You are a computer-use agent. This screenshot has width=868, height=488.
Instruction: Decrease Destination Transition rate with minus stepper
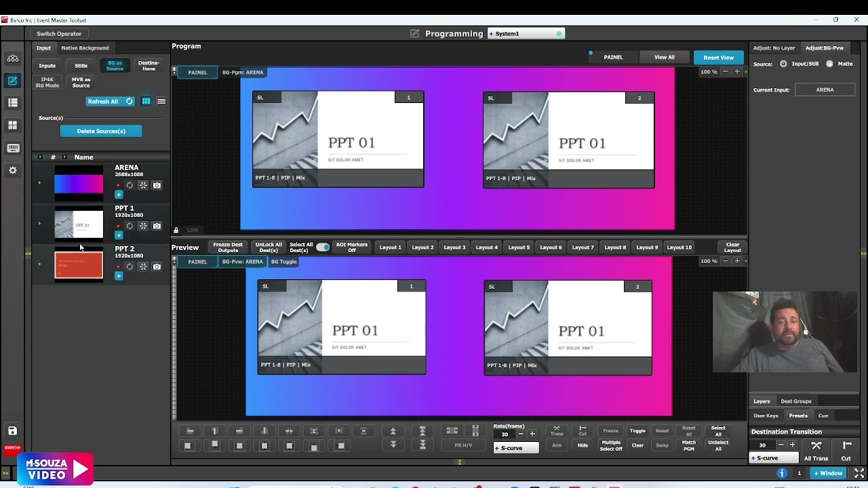pyautogui.click(x=781, y=445)
